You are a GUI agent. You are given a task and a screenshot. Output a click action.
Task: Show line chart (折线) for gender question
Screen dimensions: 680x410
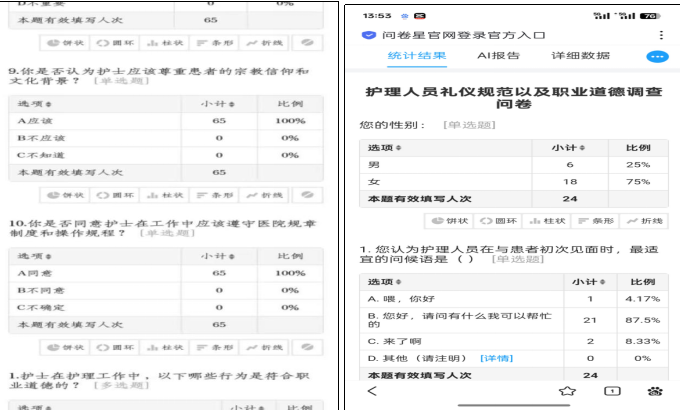645,220
